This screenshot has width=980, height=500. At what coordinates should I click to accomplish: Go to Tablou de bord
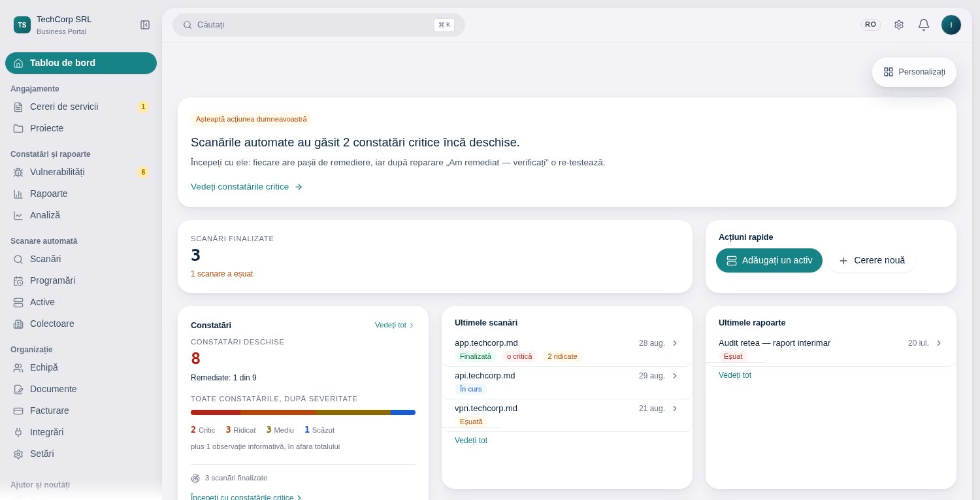[81, 63]
